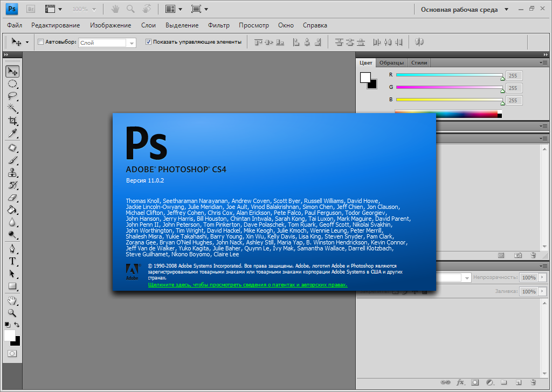Swap foreground and background colors
The image size is (552, 392).
(17, 325)
